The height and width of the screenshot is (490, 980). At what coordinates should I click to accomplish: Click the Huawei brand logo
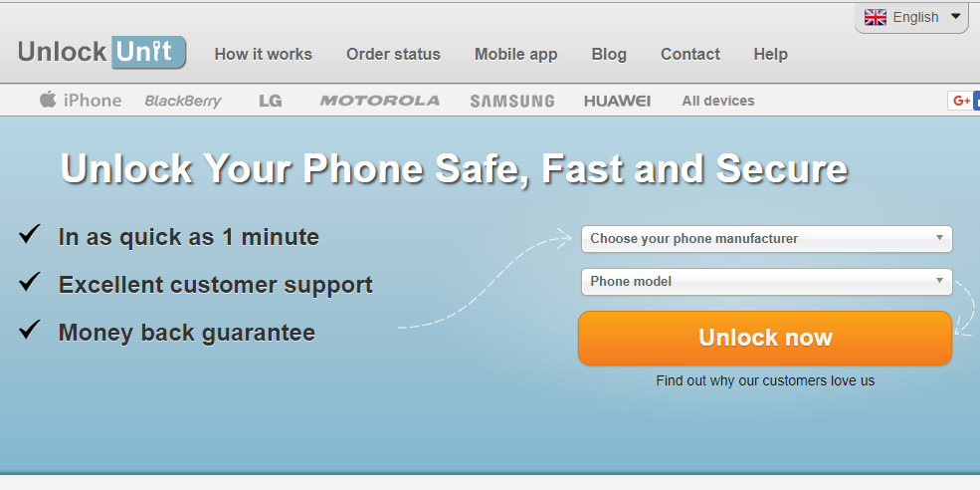(618, 101)
